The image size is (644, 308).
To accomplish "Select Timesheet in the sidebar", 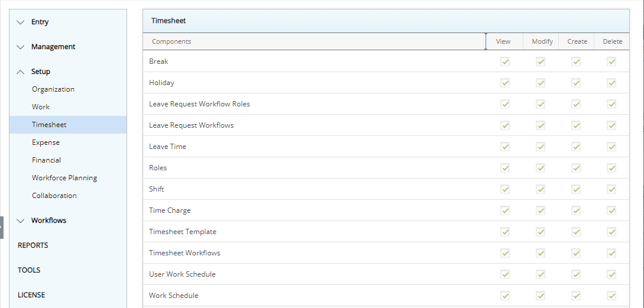I will pos(68,124).
